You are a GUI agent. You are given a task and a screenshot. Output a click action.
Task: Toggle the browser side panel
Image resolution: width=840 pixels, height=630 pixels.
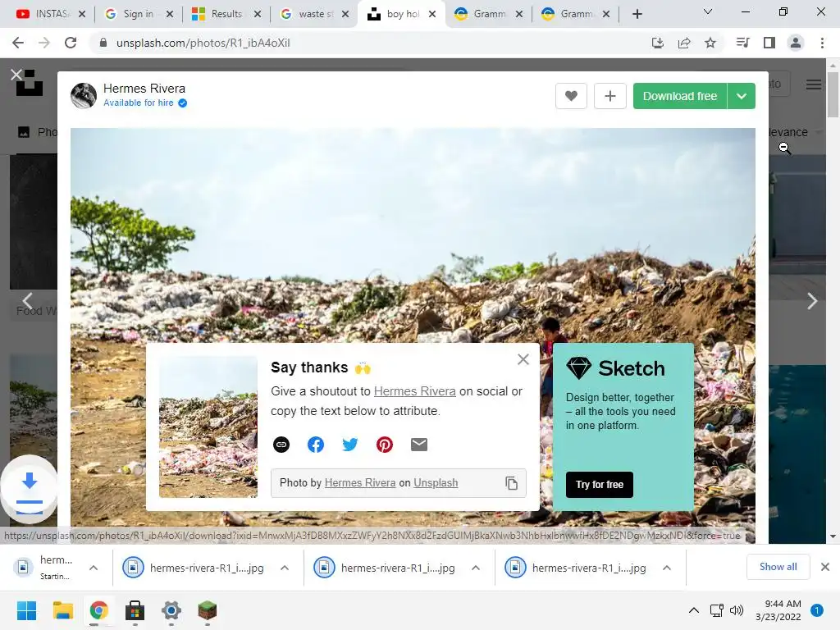coord(769,43)
